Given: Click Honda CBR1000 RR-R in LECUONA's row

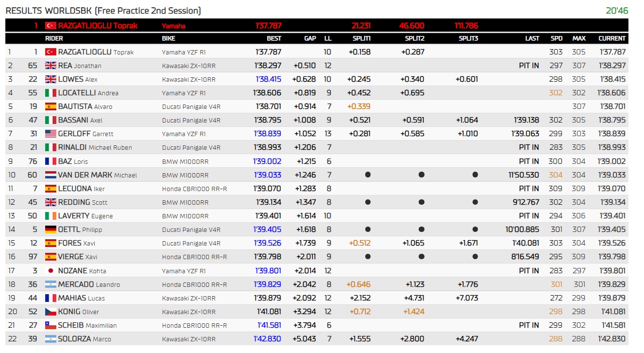Looking at the screenshot, I should 194,189.
